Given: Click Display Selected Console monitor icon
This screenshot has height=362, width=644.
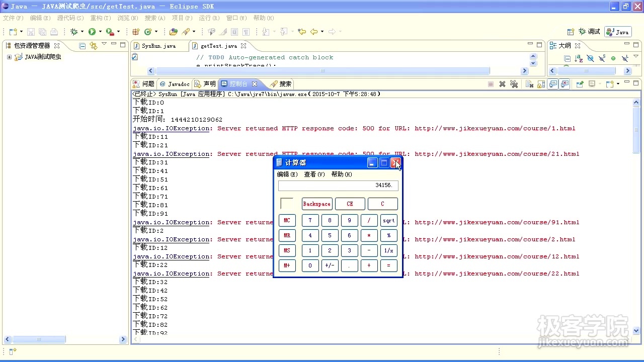Looking at the screenshot, I should pyautogui.click(x=592, y=84).
